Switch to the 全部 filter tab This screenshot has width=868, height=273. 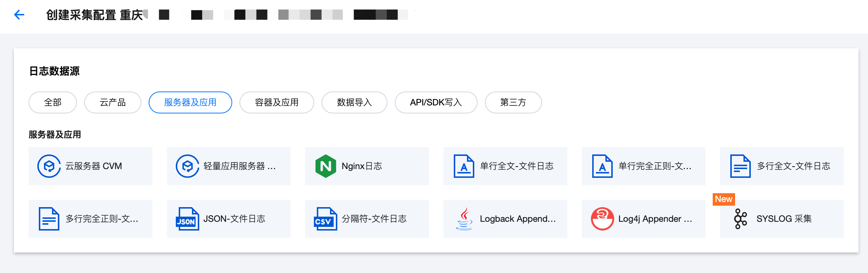(x=53, y=102)
